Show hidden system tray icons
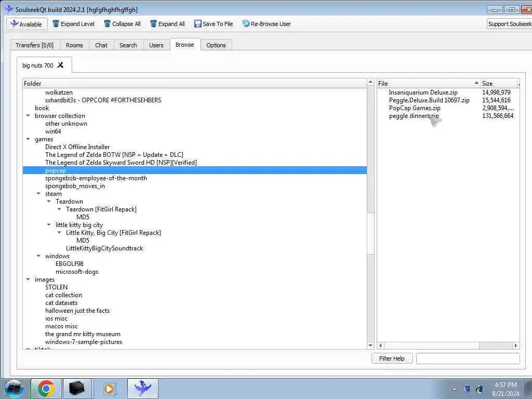 454,389
